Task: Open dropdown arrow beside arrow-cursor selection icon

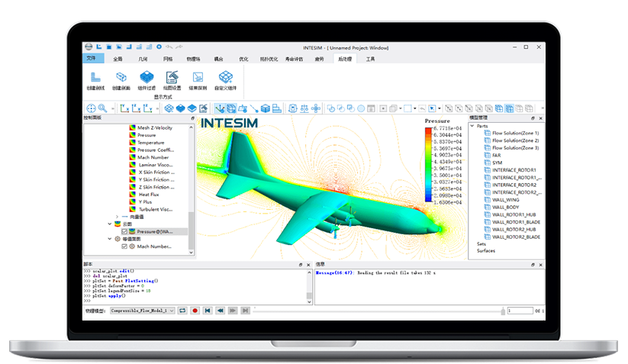Action: pos(440,108)
